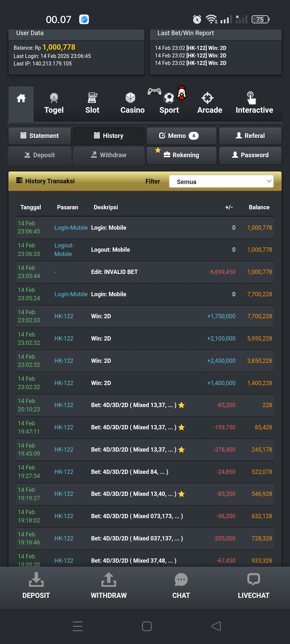Open the Rekening bank account page
290x644 pixels.
(x=181, y=155)
